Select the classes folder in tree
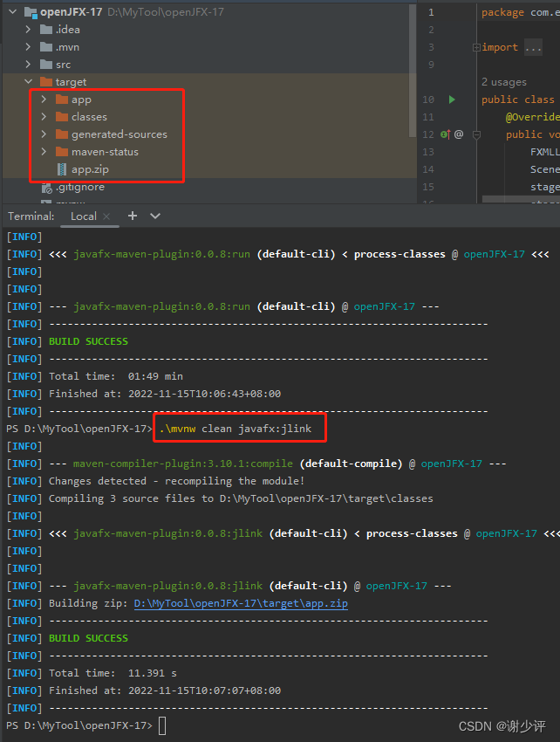Viewport: 560px width, 742px height. click(89, 117)
